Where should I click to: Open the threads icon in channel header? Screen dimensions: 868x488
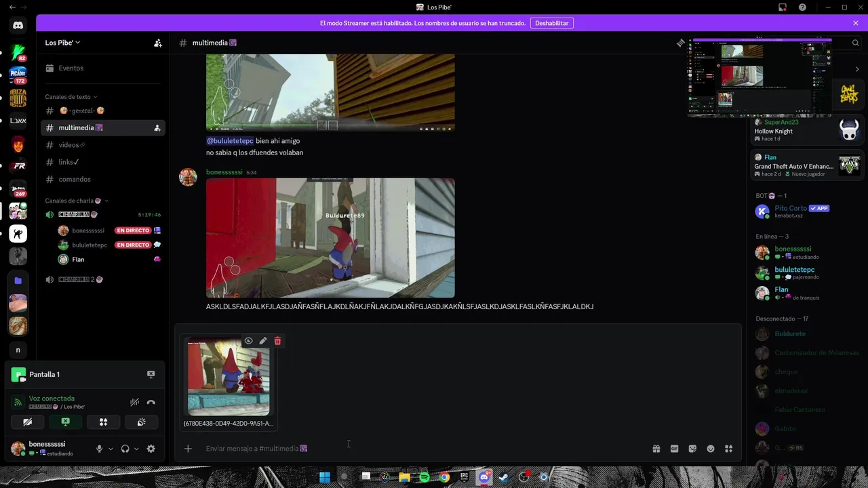[x=680, y=43]
